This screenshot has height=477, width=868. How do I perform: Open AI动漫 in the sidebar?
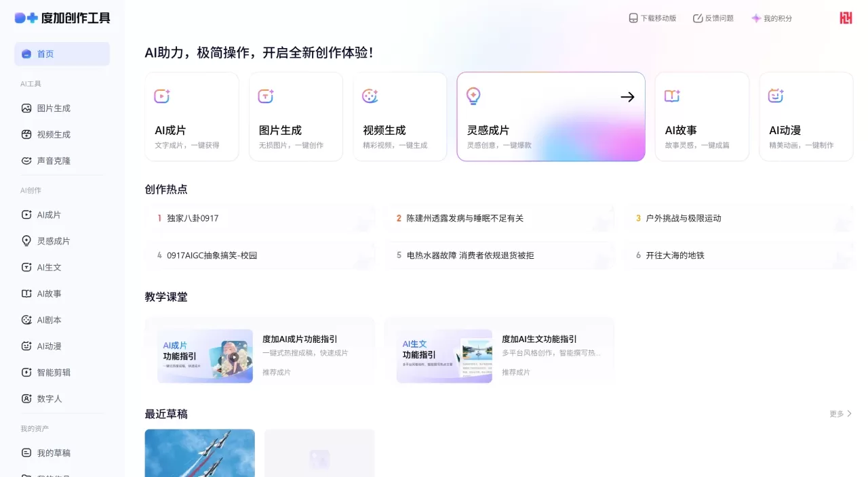coord(62,346)
